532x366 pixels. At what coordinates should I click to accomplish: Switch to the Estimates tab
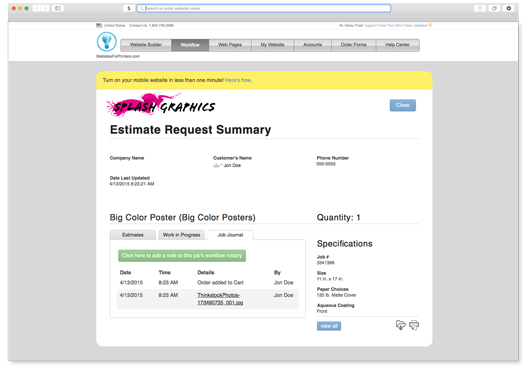point(133,235)
